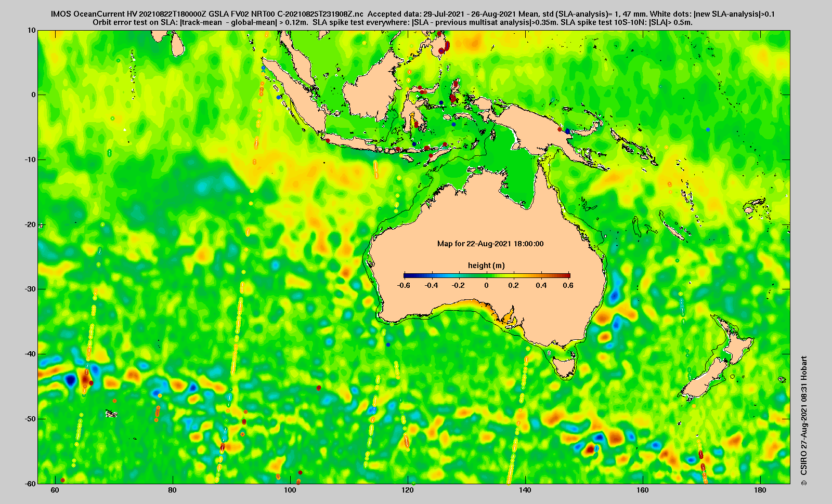832x504 pixels.
Task: Click the colorbar tick label 0.4
Action: click(x=541, y=285)
